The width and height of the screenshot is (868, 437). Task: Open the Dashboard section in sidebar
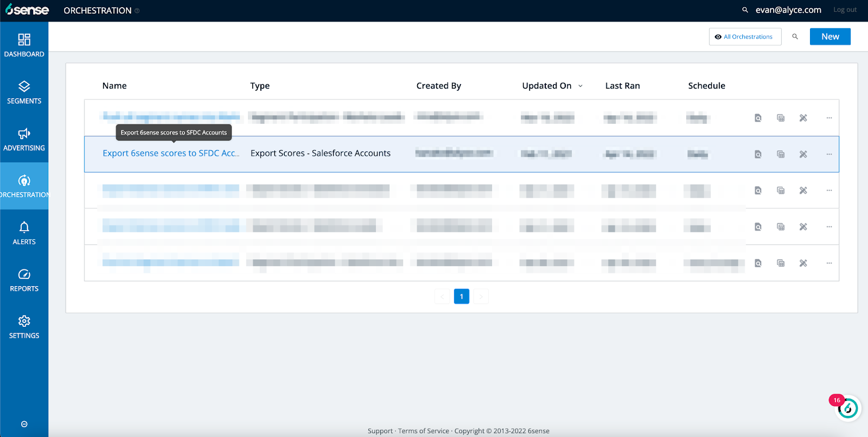(24, 46)
